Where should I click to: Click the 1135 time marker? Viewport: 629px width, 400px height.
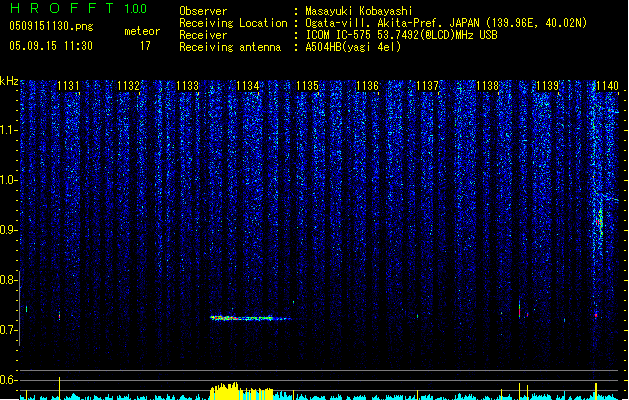click(307, 86)
